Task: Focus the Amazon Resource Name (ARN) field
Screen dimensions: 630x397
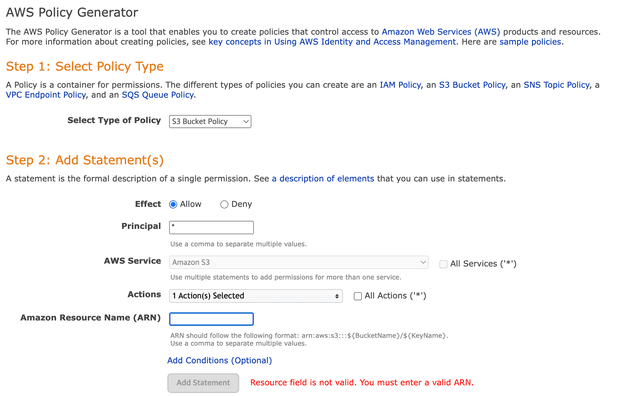Action: tap(211, 319)
